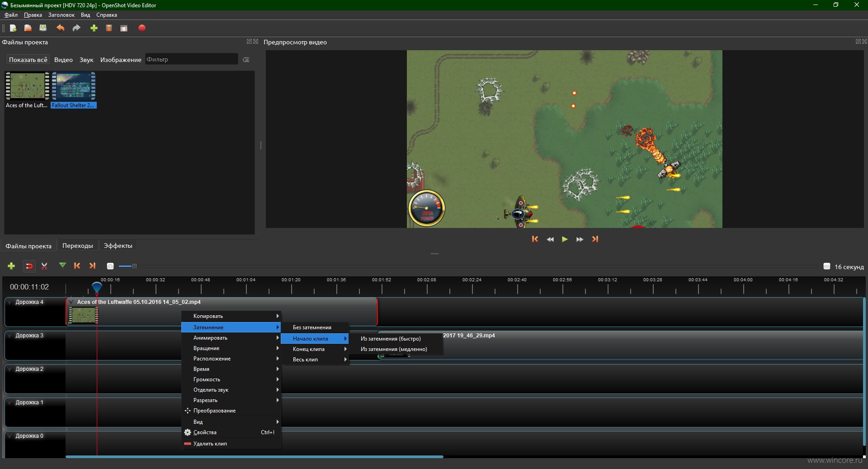Screen dimensions: 868x469
Task: Click the orange film strip toolbar icon
Action: pyautogui.click(x=109, y=28)
